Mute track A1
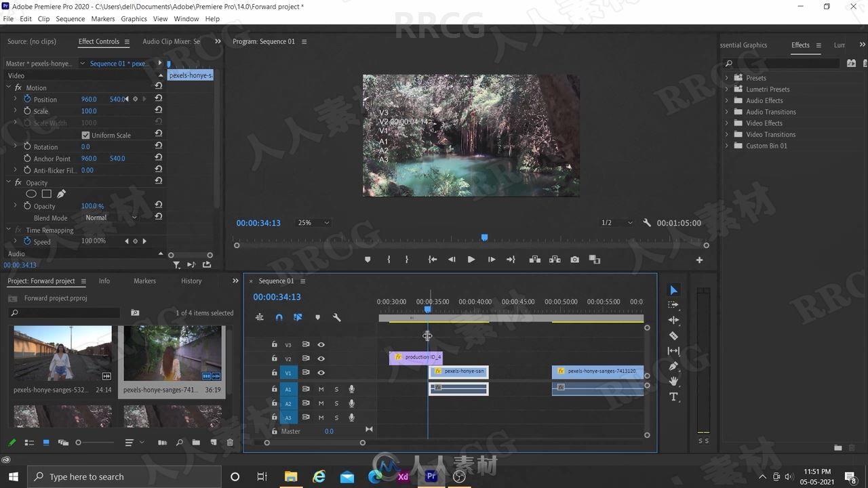868x488 pixels. (321, 389)
